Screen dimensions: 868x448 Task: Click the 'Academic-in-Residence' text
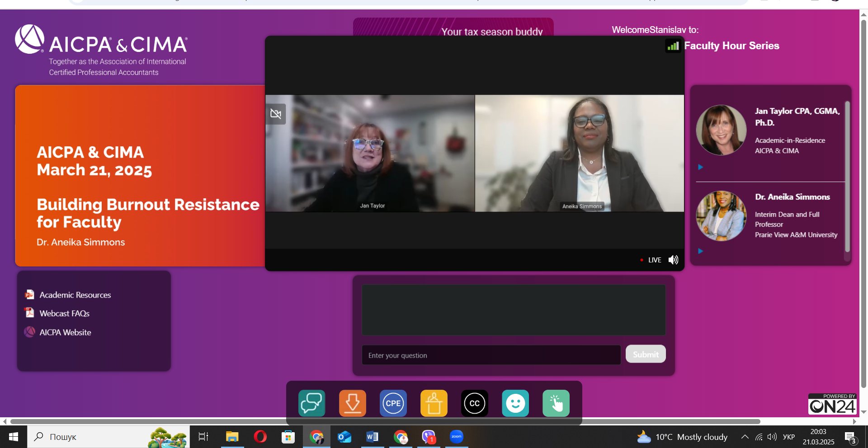[x=790, y=140]
